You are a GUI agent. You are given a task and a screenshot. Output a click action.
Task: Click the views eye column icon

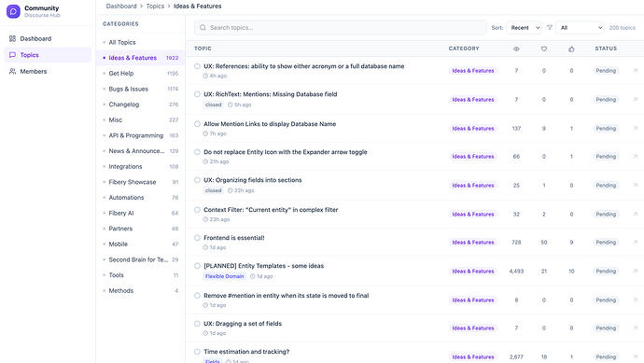[x=516, y=49]
